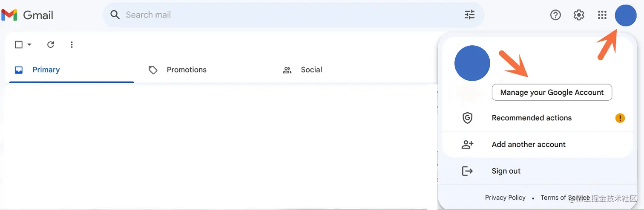Choose Add another account
Image resolution: width=644 pixels, height=210 pixels.
(528, 144)
